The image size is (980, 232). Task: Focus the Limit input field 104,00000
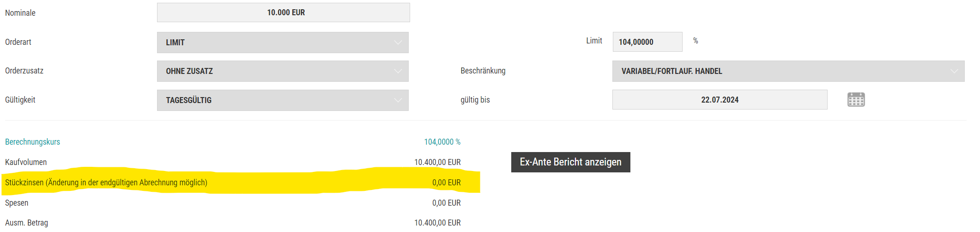coord(647,42)
